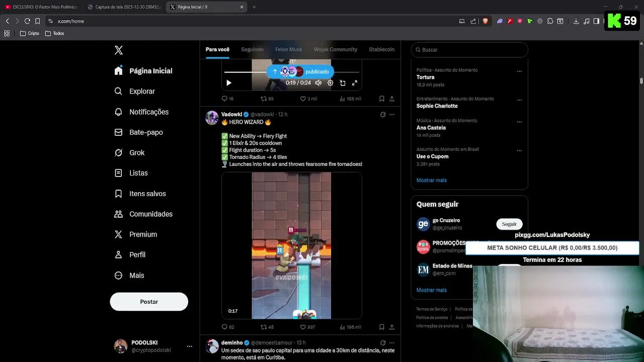View Vadowki post's 196 mil views
This screenshot has width=644, height=362.
[x=350, y=327]
